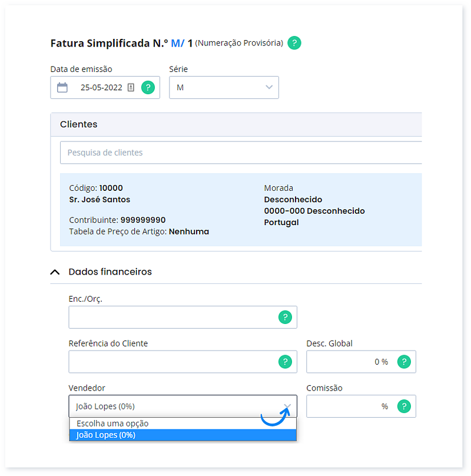Click help icon in Enc./Orç. field
Screen dimensions: 471x476
point(285,318)
